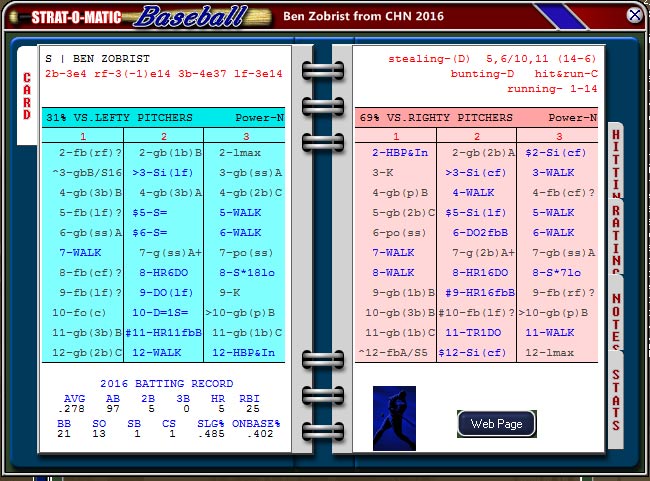This screenshot has width=650, height=481.
Task: Click '^12-fbA/S5' on righty card
Action: click(x=393, y=353)
